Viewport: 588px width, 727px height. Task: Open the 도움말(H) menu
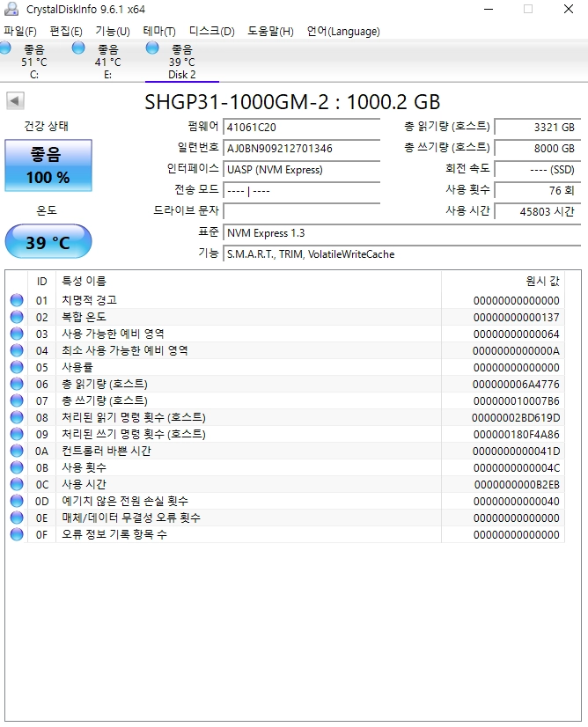pos(270,31)
